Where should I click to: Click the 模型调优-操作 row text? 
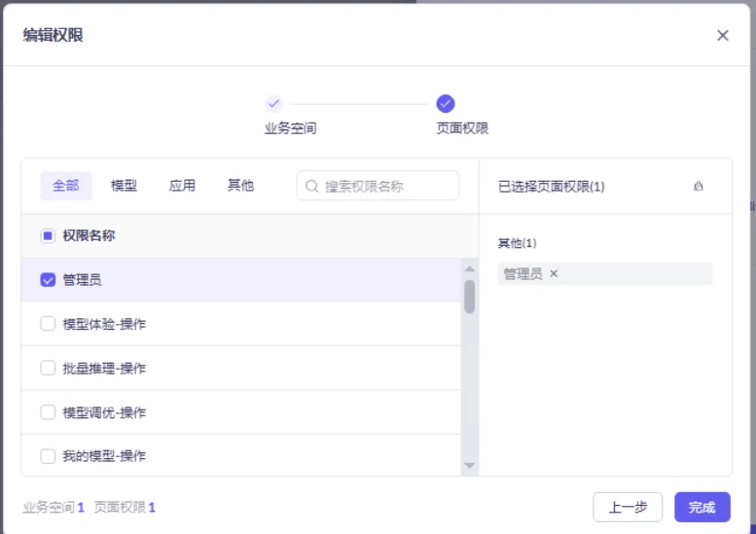(104, 412)
